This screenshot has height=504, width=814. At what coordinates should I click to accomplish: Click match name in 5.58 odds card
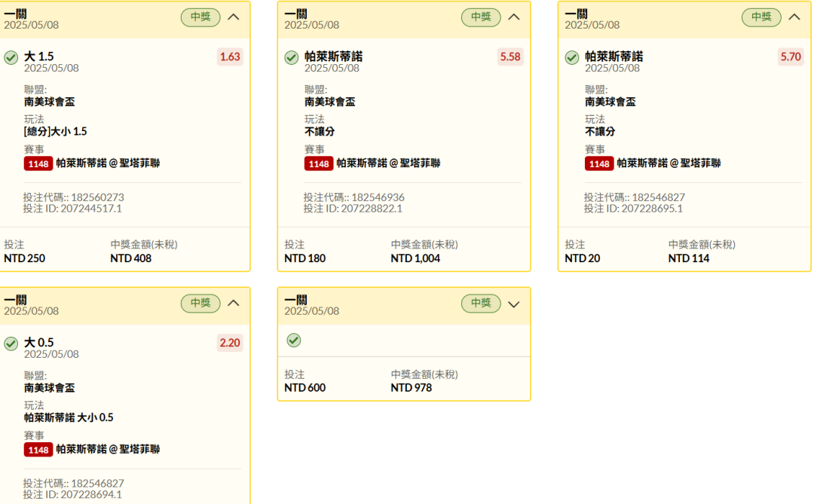tap(388, 163)
